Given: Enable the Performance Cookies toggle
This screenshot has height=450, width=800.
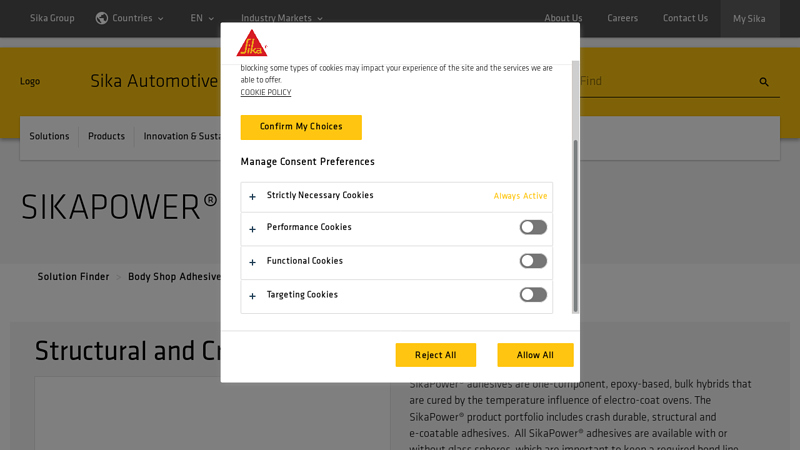Looking at the screenshot, I should (x=533, y=227).
